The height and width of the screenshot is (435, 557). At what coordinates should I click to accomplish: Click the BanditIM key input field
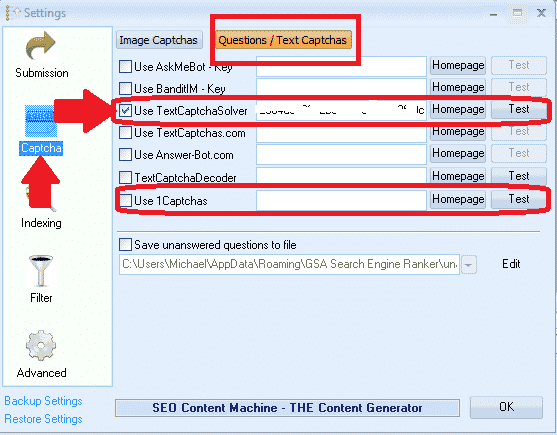point(341,87)
